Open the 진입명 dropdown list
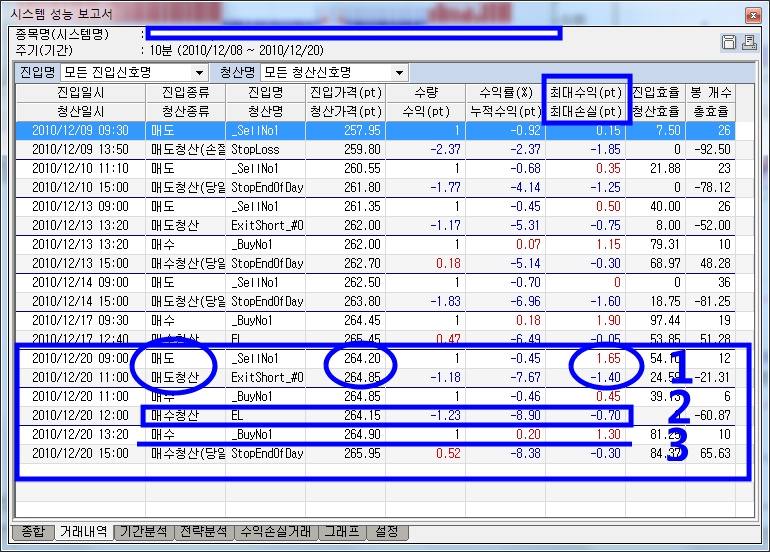 pyautogui.click(x=200, y=73)
